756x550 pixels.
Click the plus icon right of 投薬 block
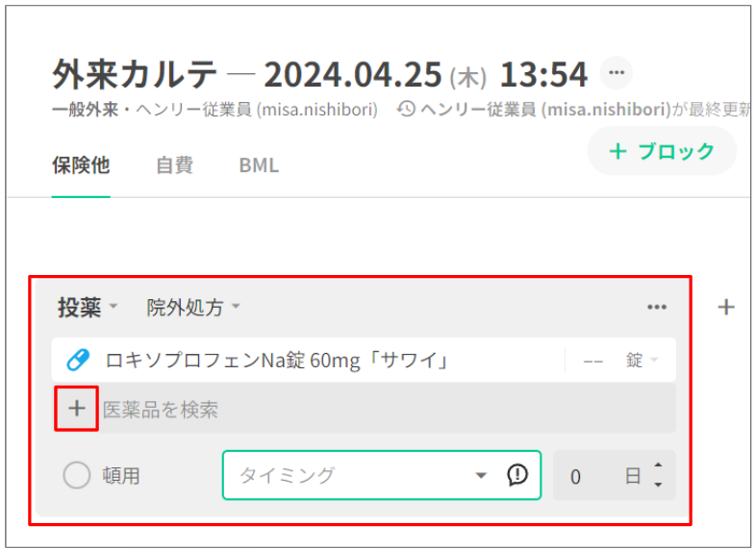tap(726, 308)
